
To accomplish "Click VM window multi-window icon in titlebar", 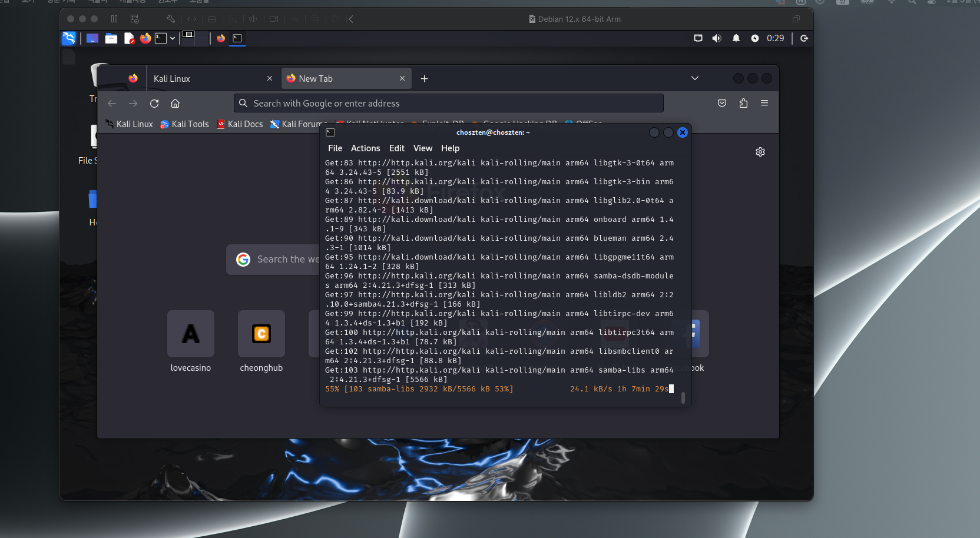I will [796, 19].
